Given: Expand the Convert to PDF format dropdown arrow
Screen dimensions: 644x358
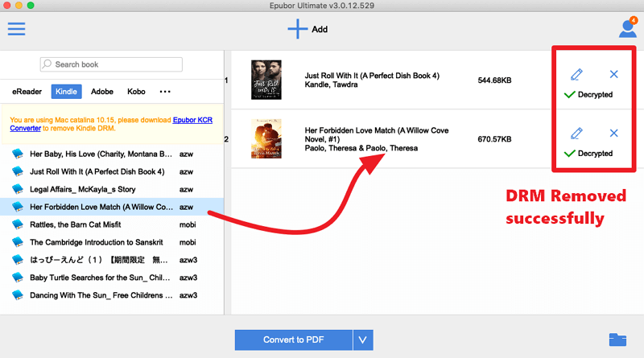Looking at the screenshot, I should [x=363, y=340].
